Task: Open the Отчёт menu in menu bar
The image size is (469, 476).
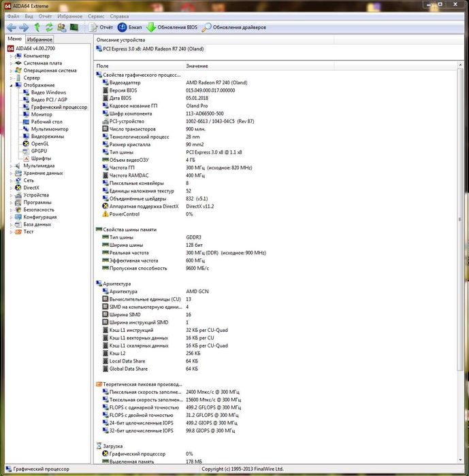Action: (45, 16)
